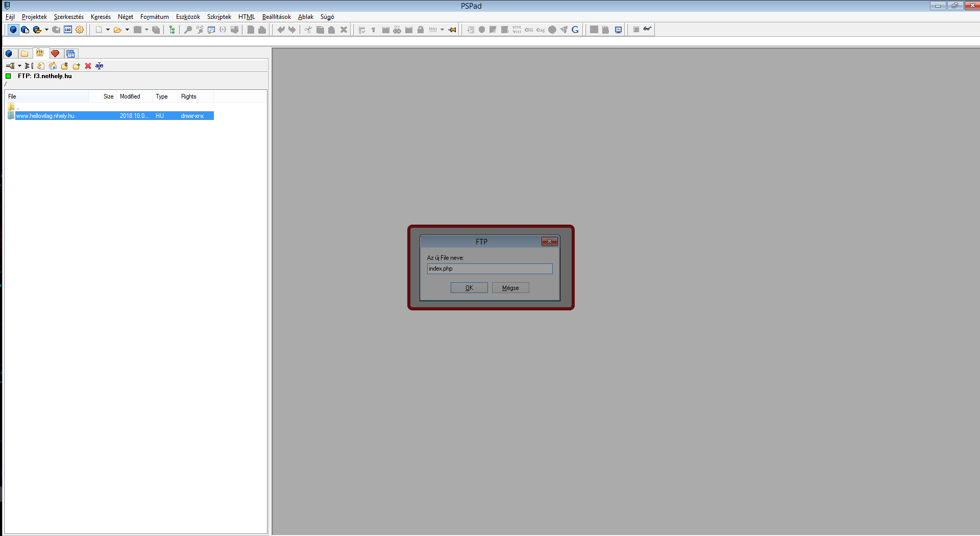The width and height of the screenshot is (980, 536).
Task: Click the yellow pushpin icon in toolbar
Action: [452, 30]
